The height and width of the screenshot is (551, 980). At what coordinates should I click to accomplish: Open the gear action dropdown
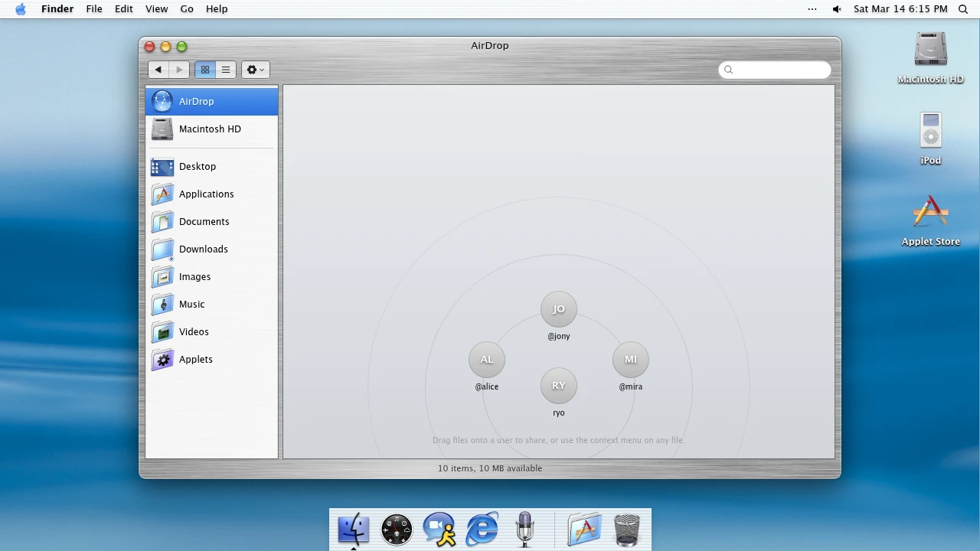tap(255, 70)
